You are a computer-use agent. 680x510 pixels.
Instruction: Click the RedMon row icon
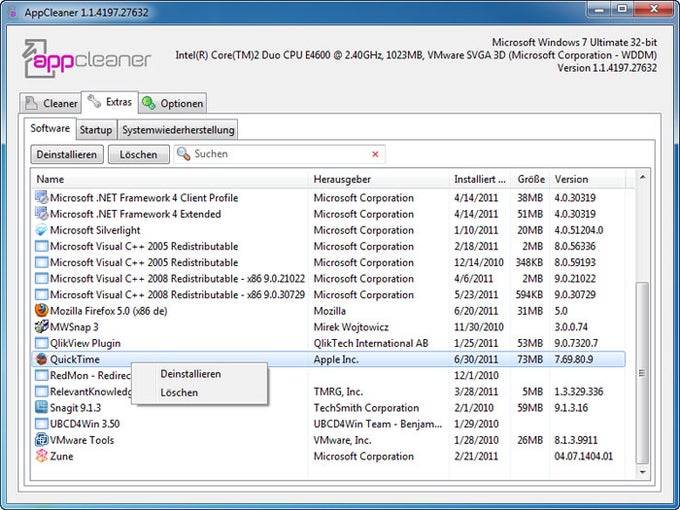(41, 375)
